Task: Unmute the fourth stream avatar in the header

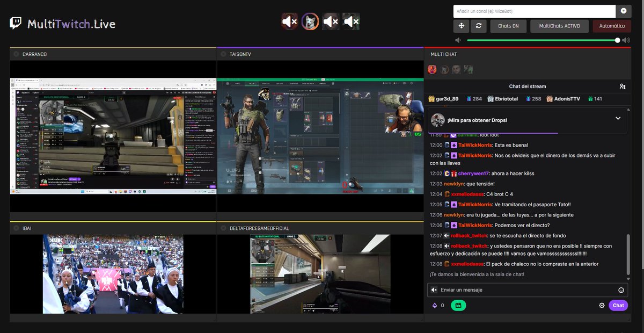Action: pos(351,21)
